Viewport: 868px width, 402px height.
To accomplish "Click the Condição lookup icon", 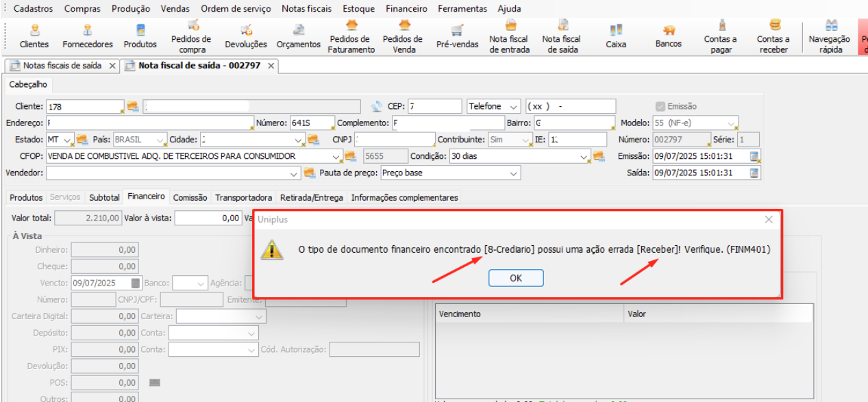I will 599,156.
